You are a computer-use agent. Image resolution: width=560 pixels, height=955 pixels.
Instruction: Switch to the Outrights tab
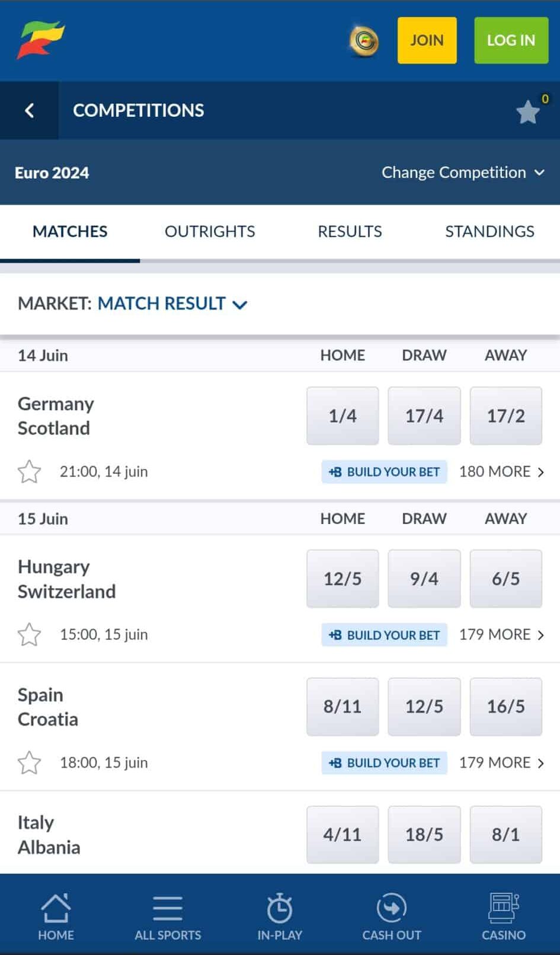210,231
